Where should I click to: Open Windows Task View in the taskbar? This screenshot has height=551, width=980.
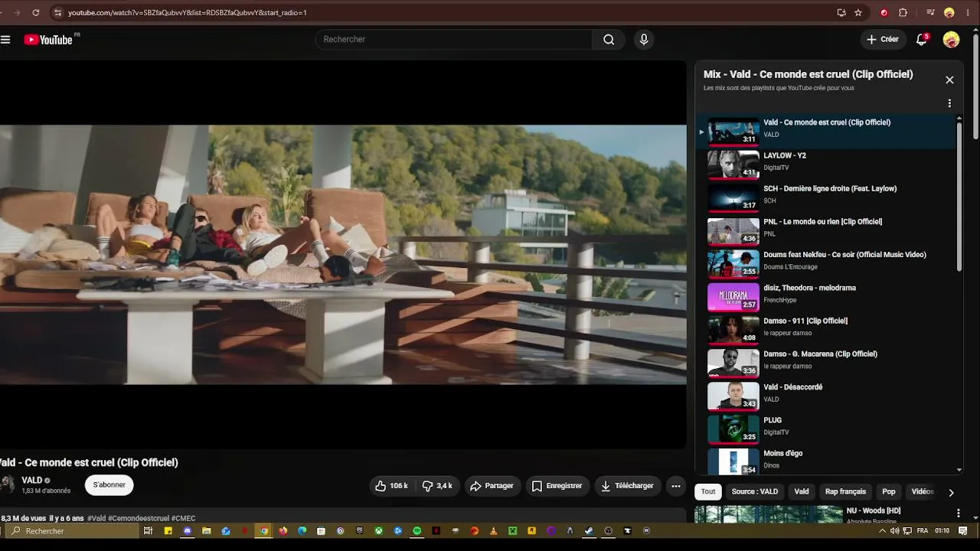(148, 531)
